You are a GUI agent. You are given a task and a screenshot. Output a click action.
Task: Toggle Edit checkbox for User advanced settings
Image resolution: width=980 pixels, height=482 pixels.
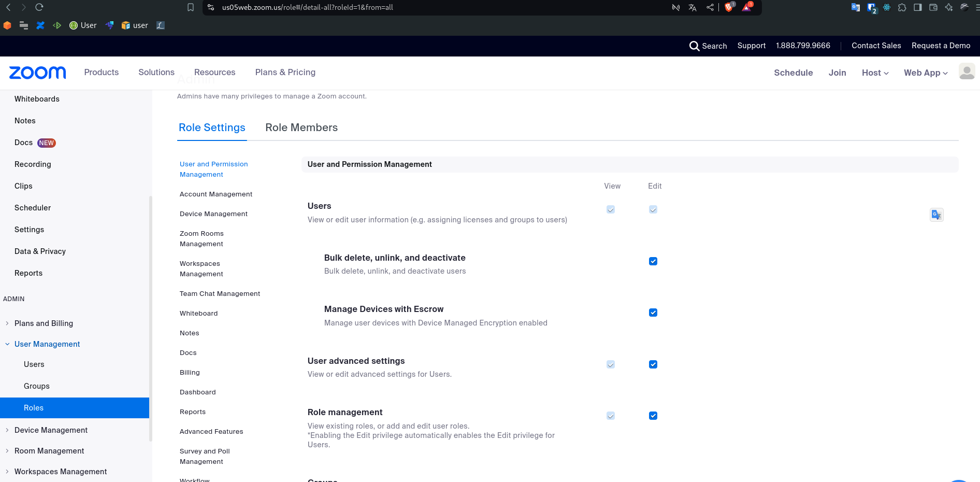click(653, 364)
